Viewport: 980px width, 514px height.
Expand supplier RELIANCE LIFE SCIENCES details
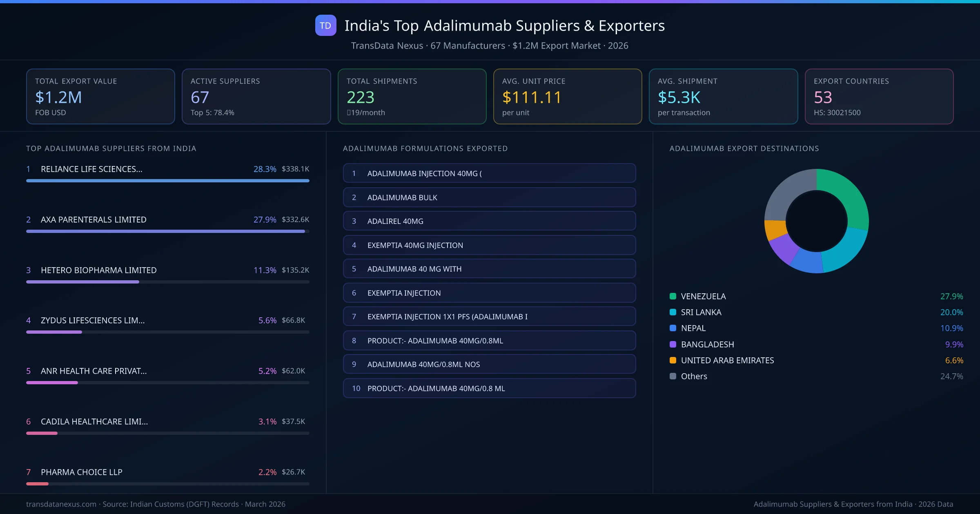(x=91, y=169)
